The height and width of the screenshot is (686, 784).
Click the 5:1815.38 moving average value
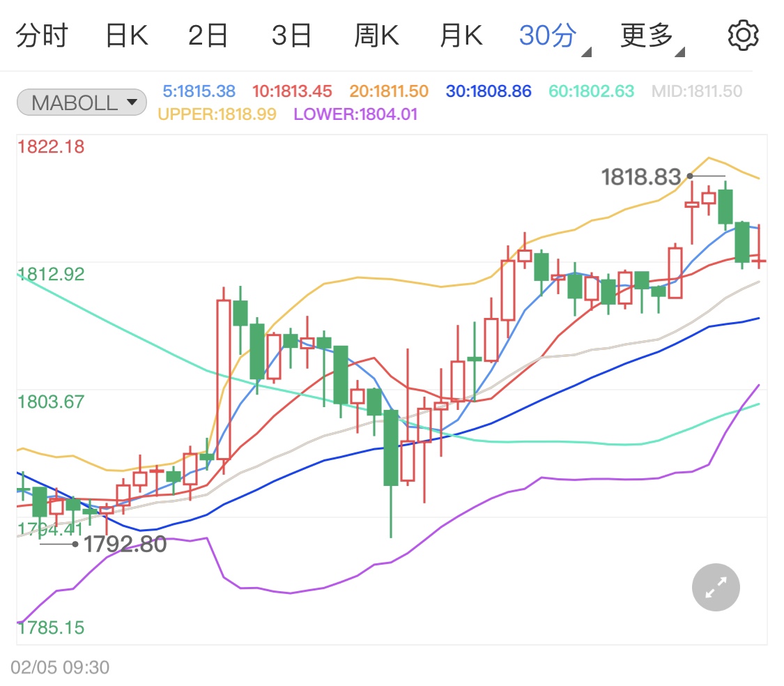click(x=199, y=91)
